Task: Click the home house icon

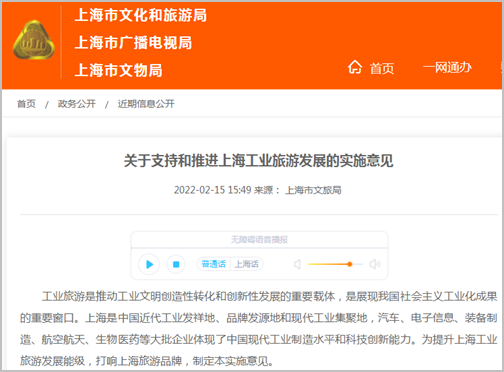Action: pos(355,67)
